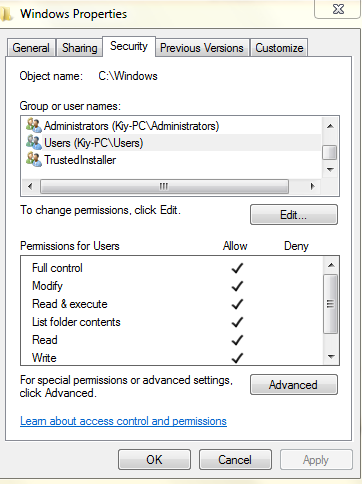Select the TrustedInstaller user icon

[x=34, y=159]
